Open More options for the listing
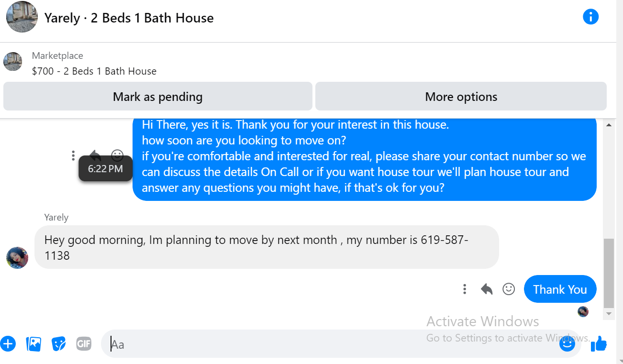623x364 pixels. pyautogui.click(x=461, y=97)
